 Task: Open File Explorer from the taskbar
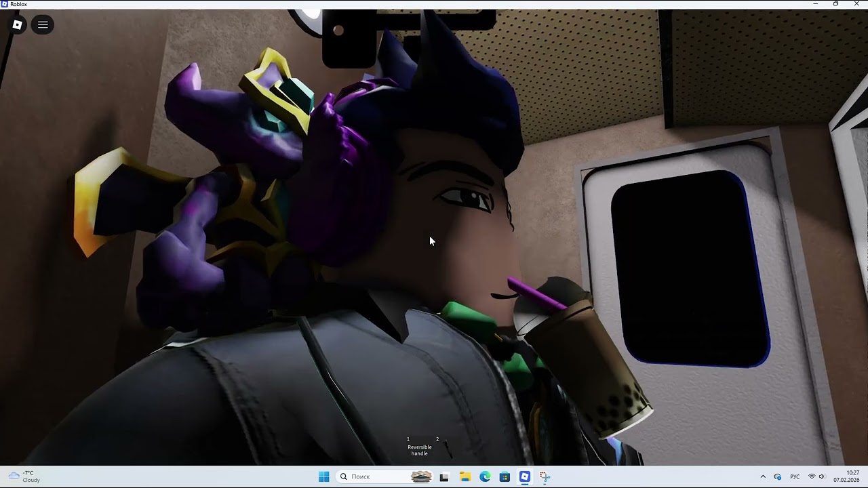pos(465,476)
